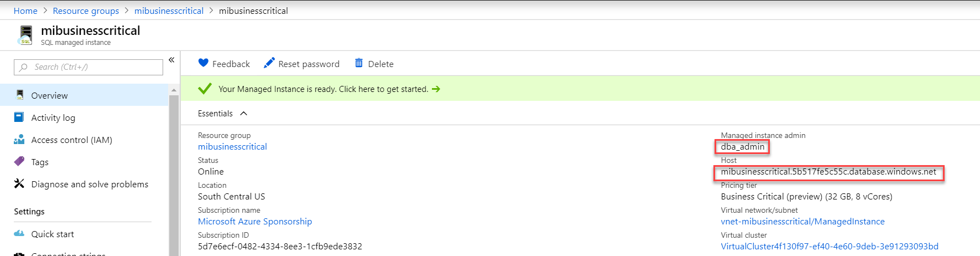
Task: Open the mibusinesscritical resource group link
Action: point(232,146)
